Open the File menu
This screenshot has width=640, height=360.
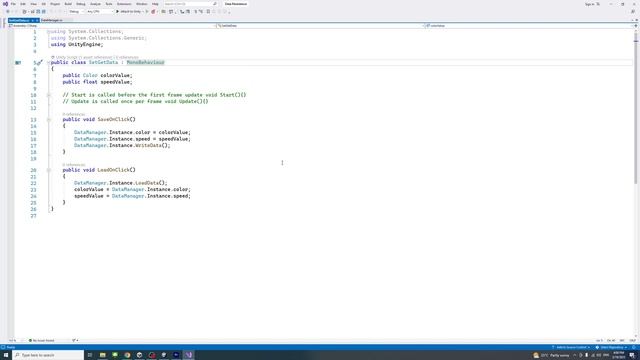tap(13, 4)
